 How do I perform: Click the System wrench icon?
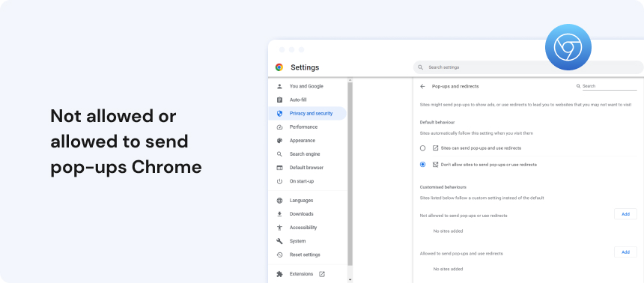coord(280,241)
